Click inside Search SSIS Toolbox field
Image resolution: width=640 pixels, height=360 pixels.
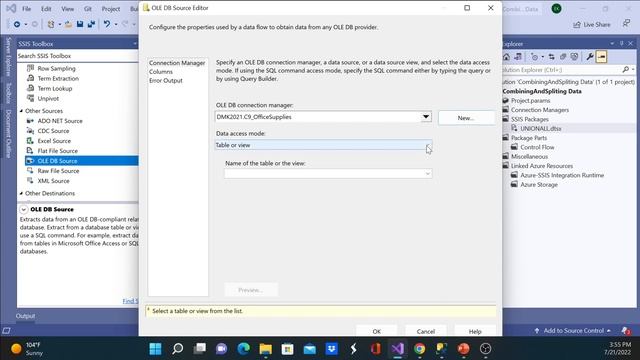click(x=78, y=56)
